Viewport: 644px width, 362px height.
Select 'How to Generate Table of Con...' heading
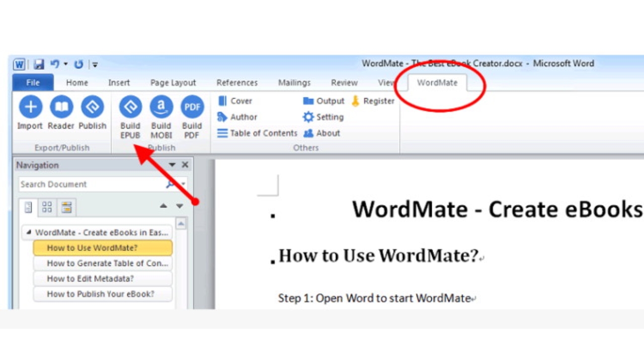(x=103, y=263)
